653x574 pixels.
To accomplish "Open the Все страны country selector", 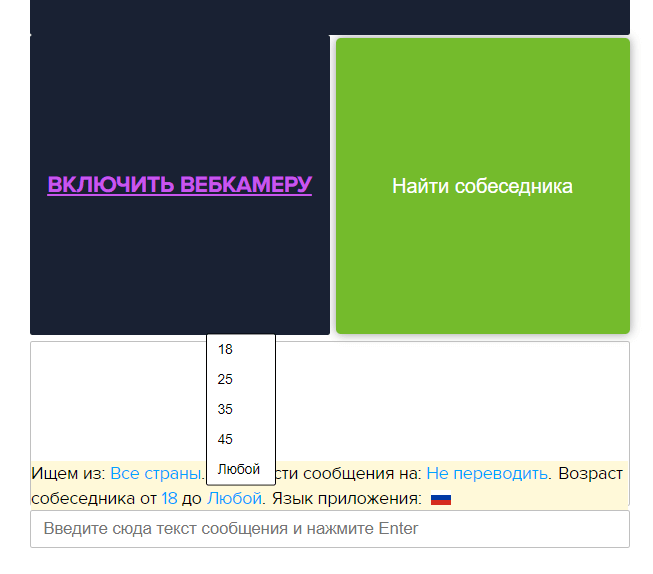I will click(156, 474).
